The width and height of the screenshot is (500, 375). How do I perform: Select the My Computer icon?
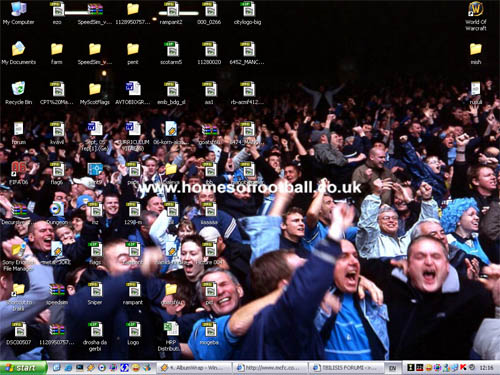click(18, 13)
